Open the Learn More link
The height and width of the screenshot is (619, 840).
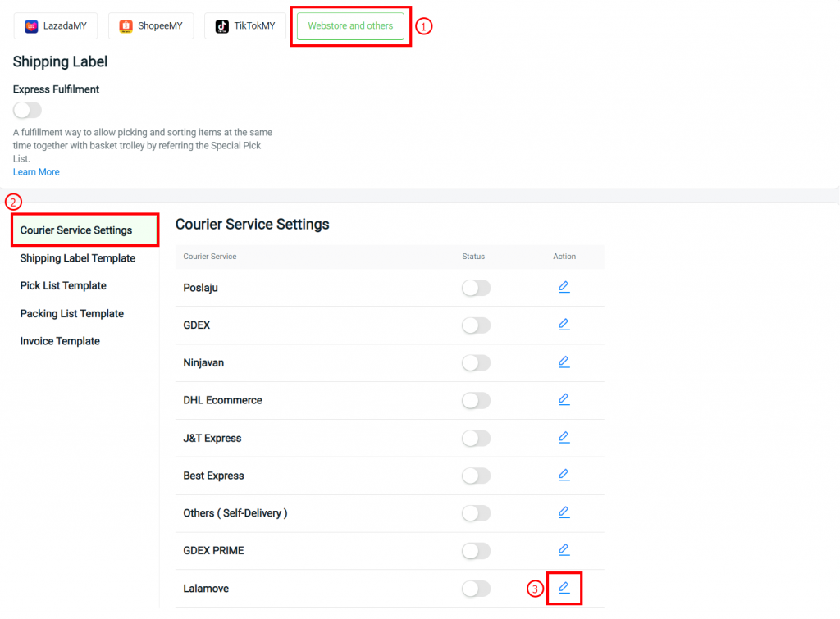(x=36, y=171)
